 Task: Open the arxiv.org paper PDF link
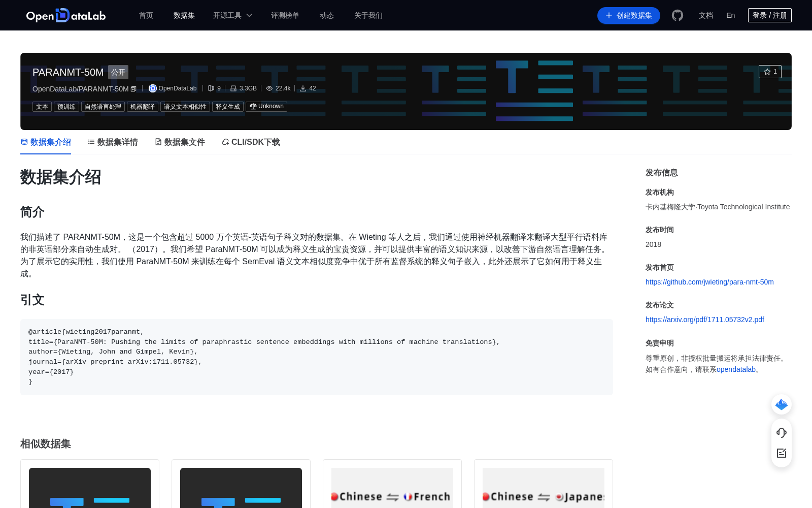705,320
